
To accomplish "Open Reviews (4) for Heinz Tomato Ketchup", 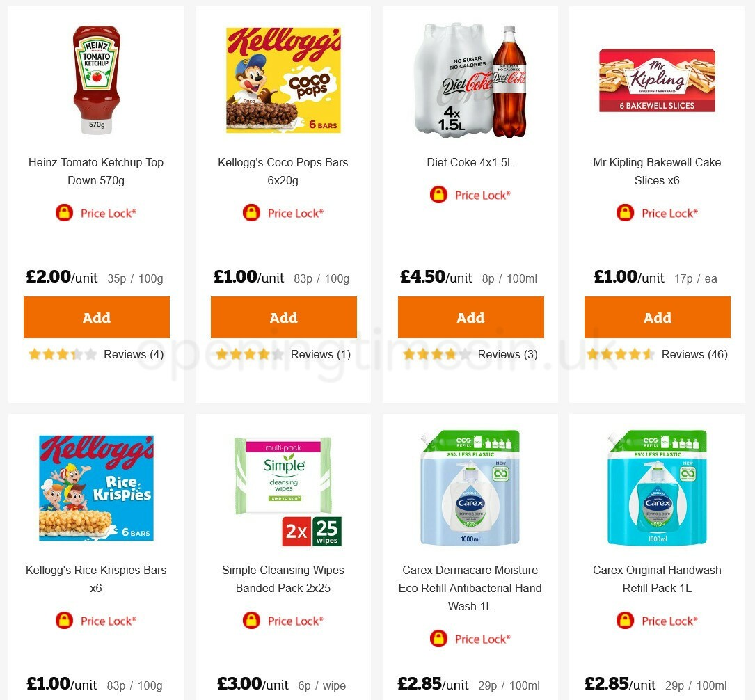I will tap(134, 354).
